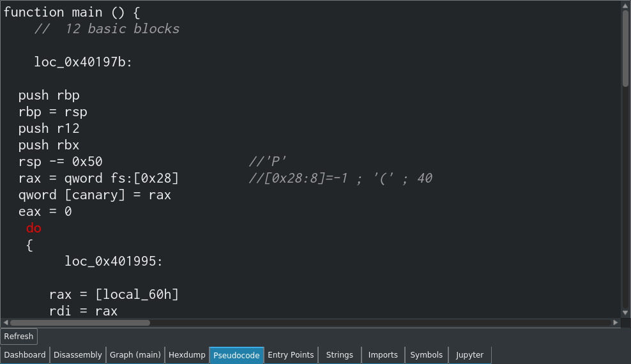This screenshot has width=631, height=364.
Task: Click the Refresh button
Action: tap(19, 337)
